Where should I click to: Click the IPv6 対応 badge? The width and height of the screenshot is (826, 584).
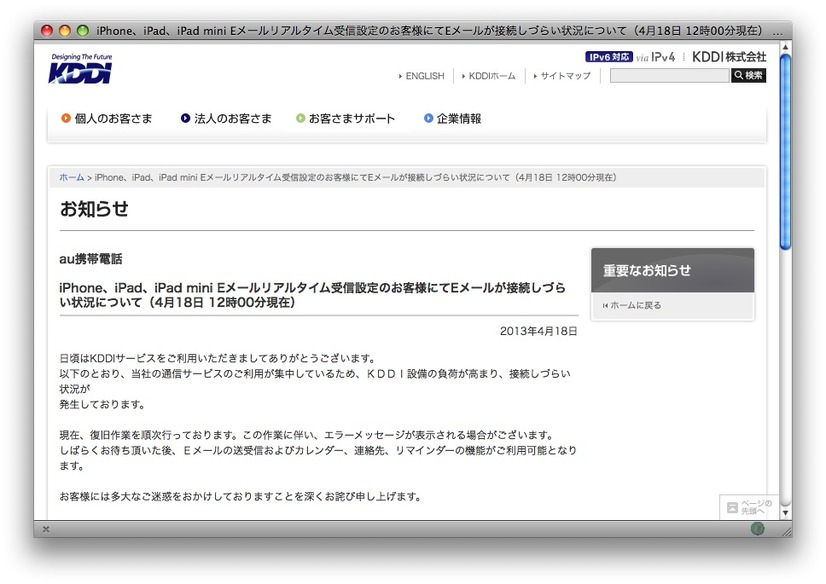(x=608, y=57)
